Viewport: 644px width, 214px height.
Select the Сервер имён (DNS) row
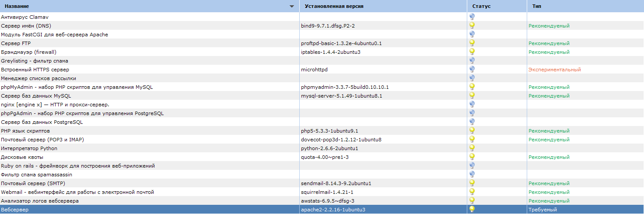pyautogui.click(x=322, y=25)
